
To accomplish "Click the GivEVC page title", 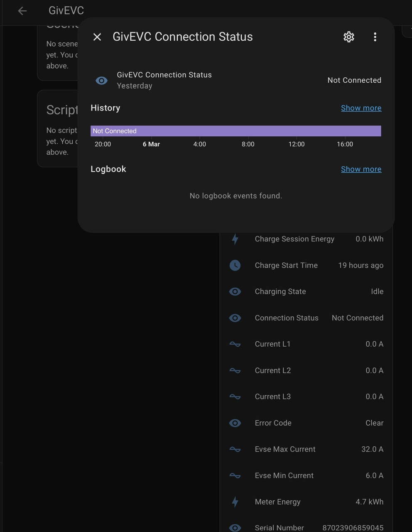I will (66, 11).
